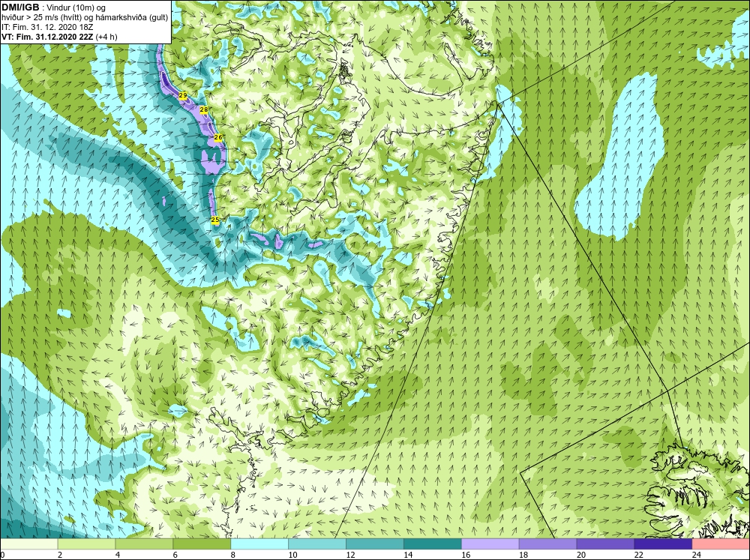Click the hviður > 25 m/s description line
Image resolution: width=750 pixels, height=560 pixels.
(x=85, y=18)
